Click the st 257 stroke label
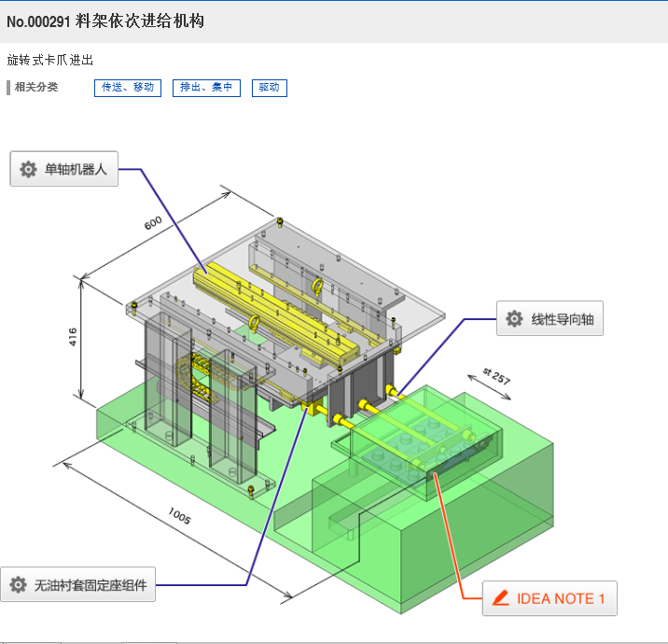 496,376
